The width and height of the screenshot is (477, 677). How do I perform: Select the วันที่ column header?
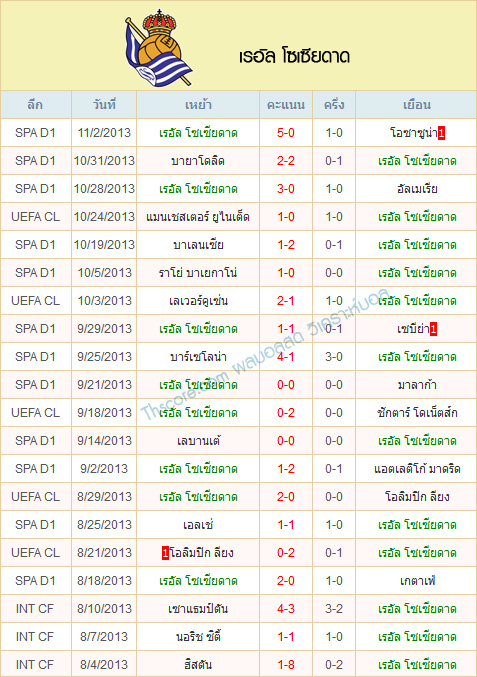pos(104,105)
